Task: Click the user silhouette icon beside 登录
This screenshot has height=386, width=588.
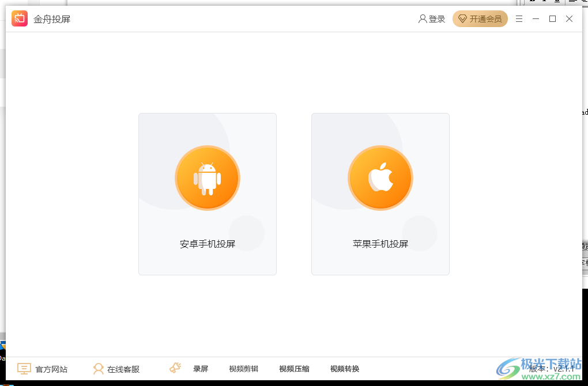Action: point(423,19)
